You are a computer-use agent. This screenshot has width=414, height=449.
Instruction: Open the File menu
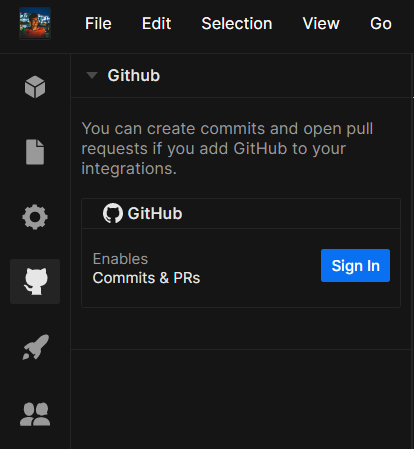(x=98, y=23)
